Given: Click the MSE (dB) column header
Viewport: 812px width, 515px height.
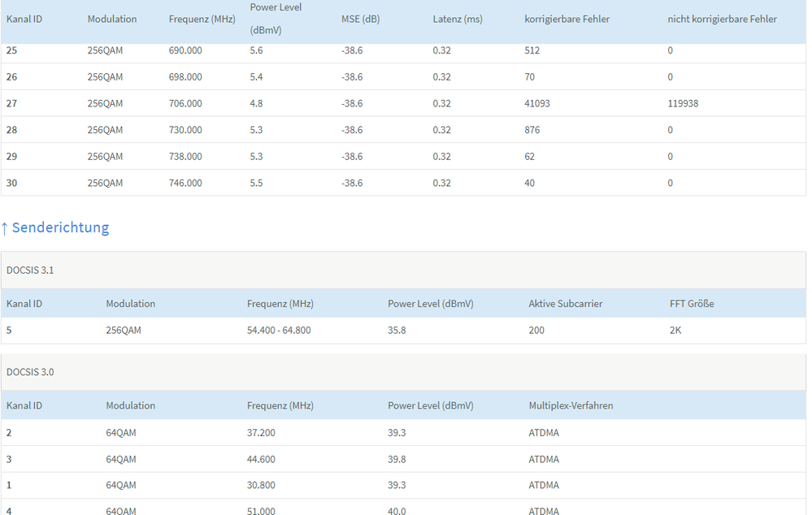Looking at the screenshot, I should (360, 19).
